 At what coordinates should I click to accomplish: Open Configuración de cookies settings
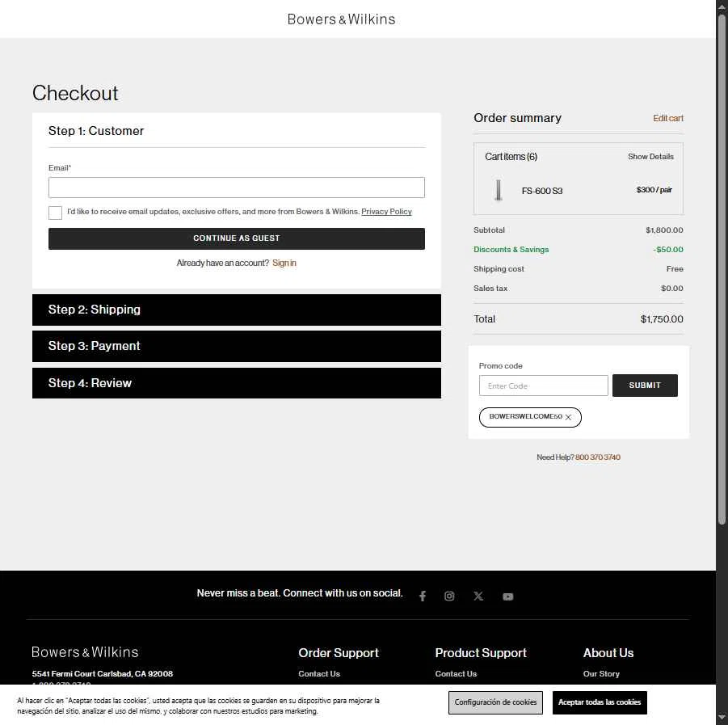495,702
